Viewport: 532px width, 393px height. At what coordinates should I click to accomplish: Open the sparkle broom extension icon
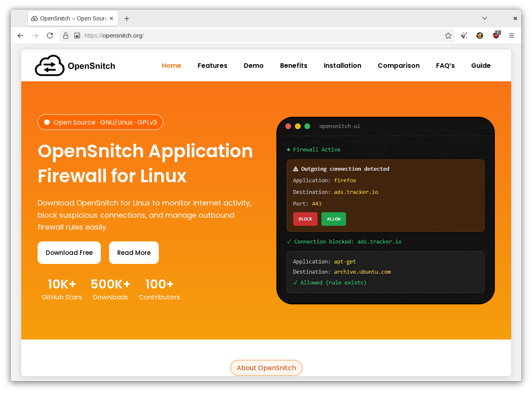pyautogui.click(x=464, y=36)
